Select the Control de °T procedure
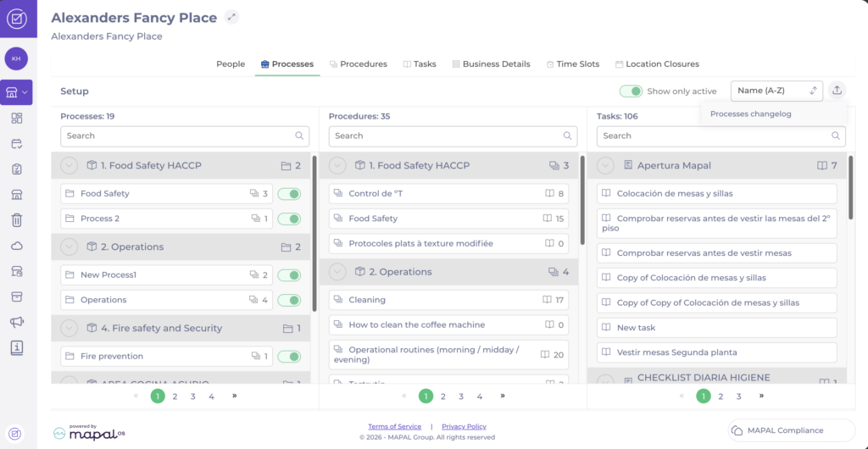The width and height of the screenshot is (868, 449). pyautogui.click(x=448, y=193)
